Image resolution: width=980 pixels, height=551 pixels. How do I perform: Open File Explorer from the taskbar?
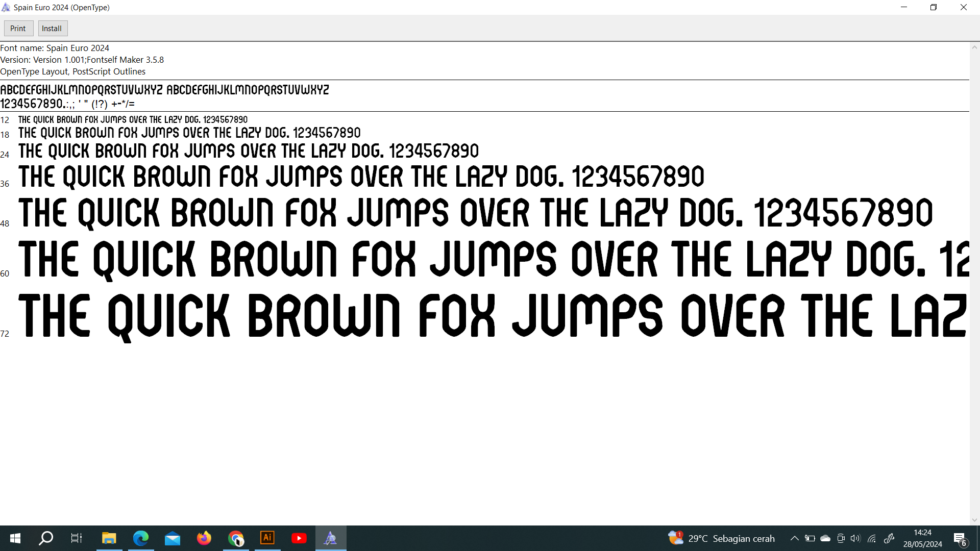tap(109, 538)
